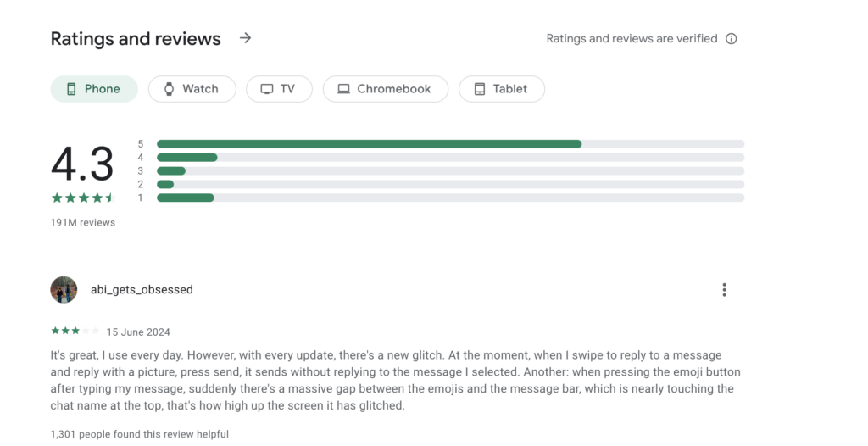Viewport: 868px width, 446px height.
Task: Click the tablet icon in the Tablet chip
Action: (x=480, y=89)
